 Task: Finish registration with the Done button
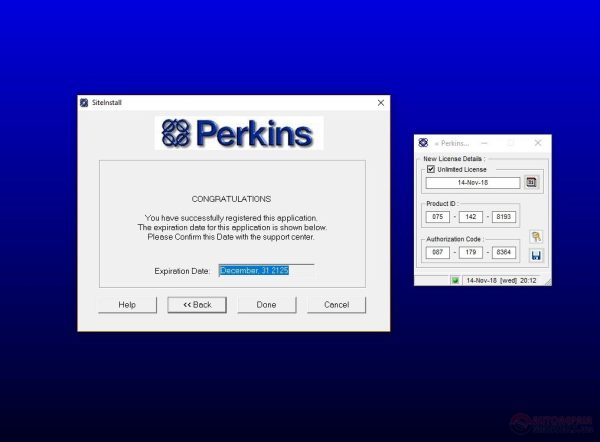267,305
